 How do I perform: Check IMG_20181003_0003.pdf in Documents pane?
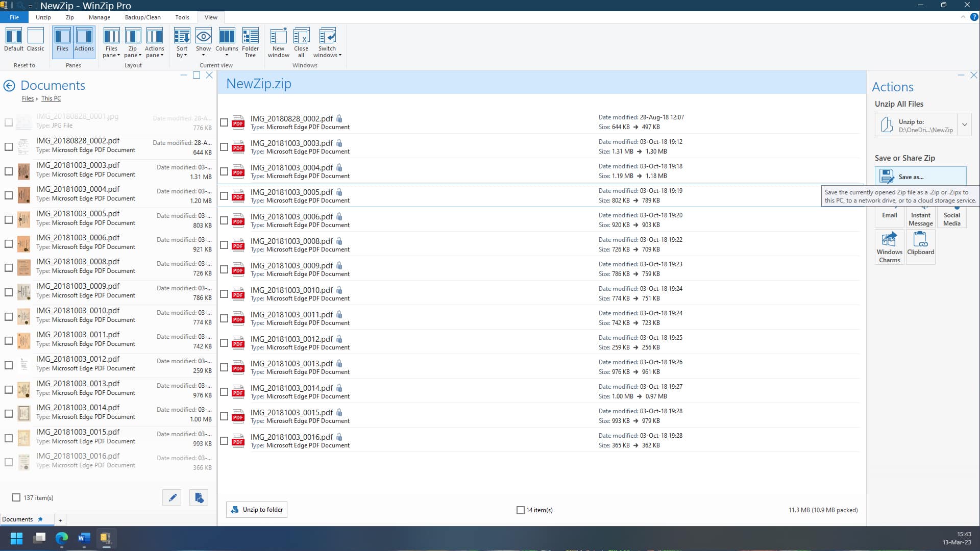click(9, 171)
